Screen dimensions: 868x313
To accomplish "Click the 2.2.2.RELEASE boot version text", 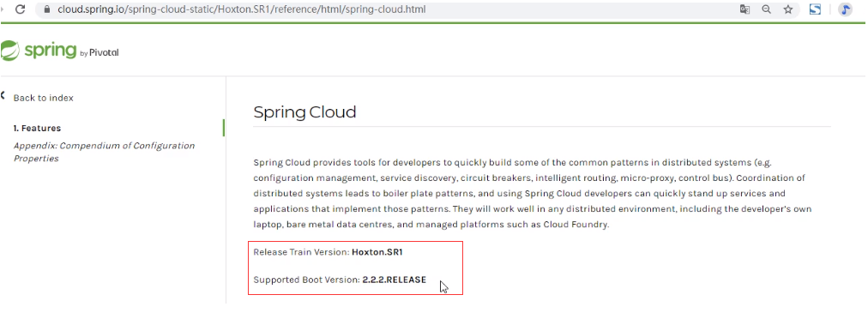I will pos(395,280).
